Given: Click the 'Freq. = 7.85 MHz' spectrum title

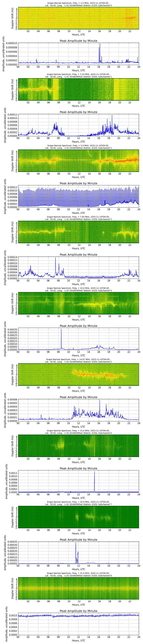Looking at the screenshot, I should 78,217.
